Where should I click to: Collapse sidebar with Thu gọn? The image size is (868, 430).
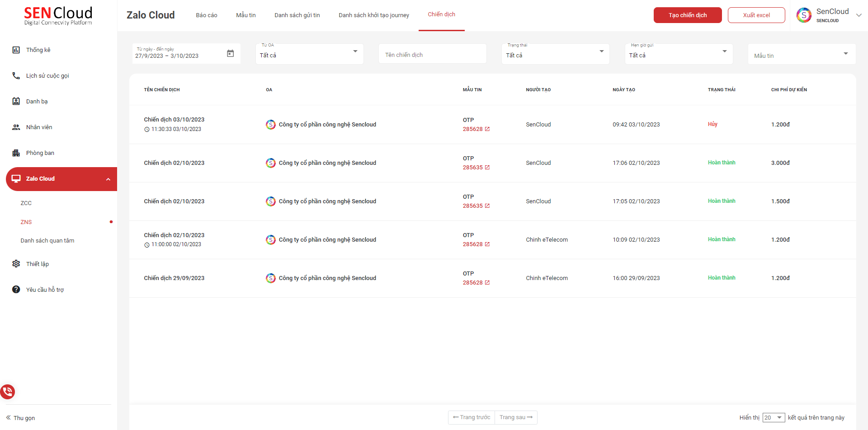(20, 418)
